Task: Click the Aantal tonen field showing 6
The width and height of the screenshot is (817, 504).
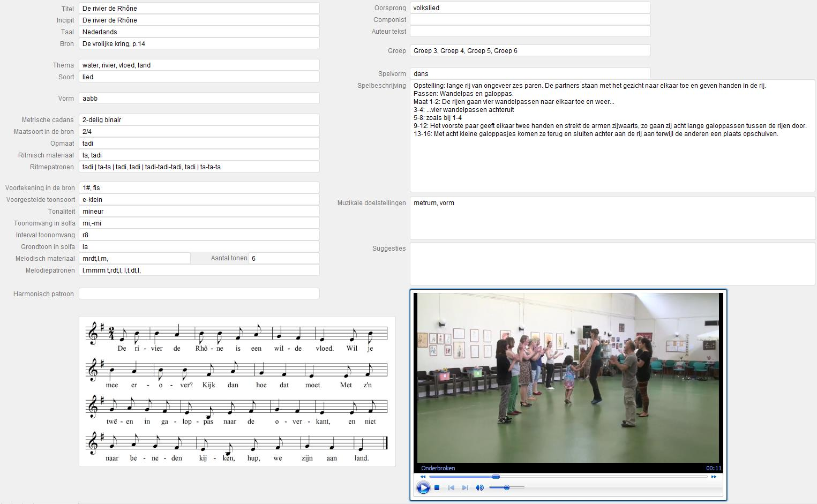Action: tap(283, 258)
